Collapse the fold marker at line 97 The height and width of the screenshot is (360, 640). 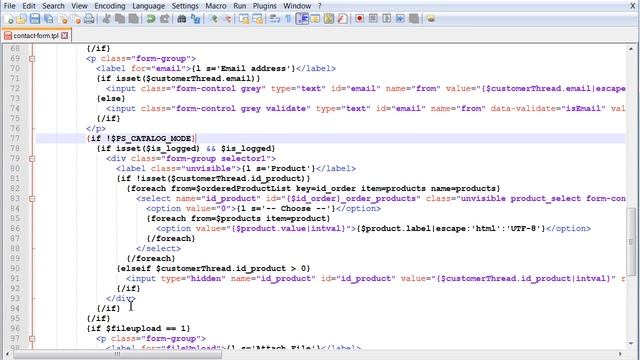click(x=32, y=338)
